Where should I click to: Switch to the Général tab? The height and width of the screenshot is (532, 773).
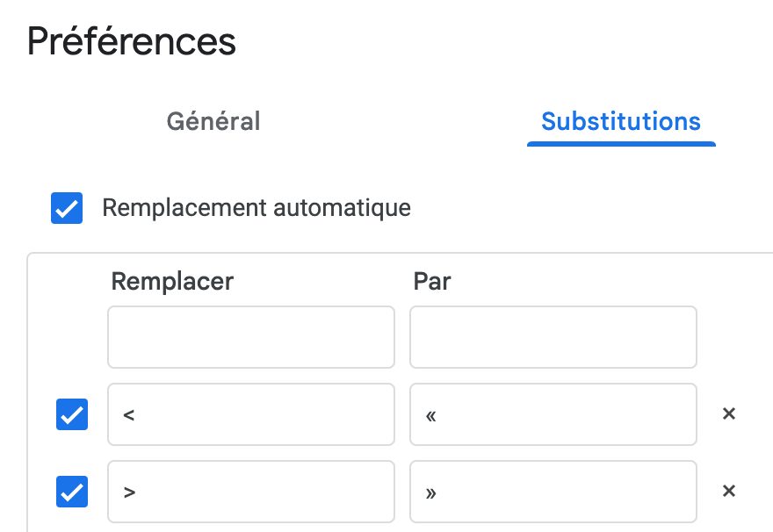(213, 121)
